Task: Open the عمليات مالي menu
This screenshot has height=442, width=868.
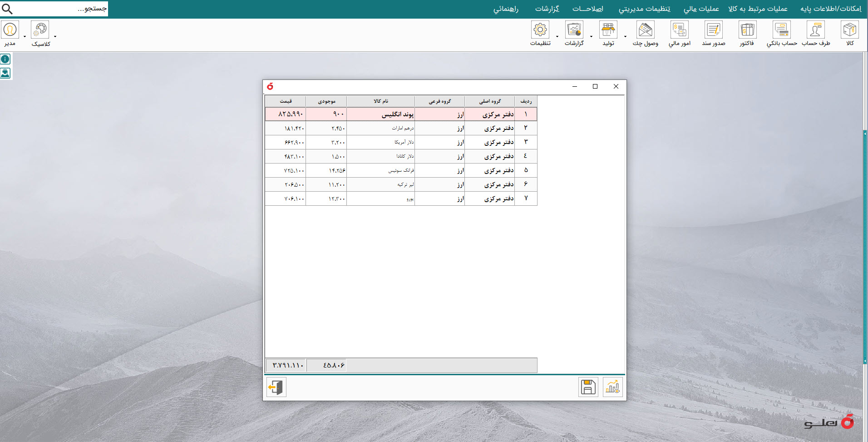Action: coord(701,9)
